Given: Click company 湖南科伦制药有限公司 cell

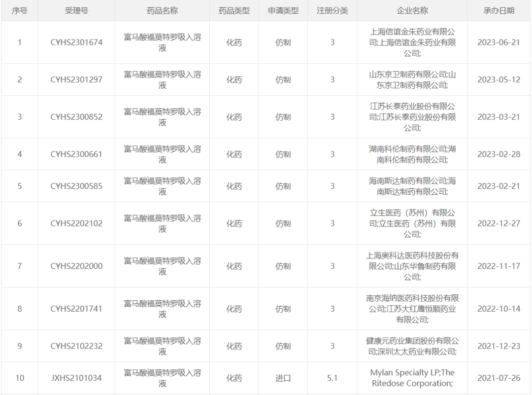Looking at the screenshot, I should pos(412,154).
